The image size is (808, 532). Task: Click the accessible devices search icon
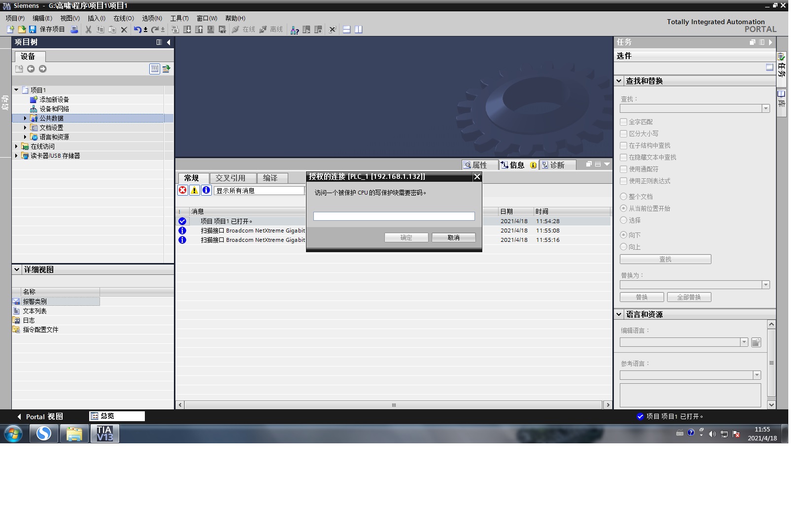click(x=295, y=30)
